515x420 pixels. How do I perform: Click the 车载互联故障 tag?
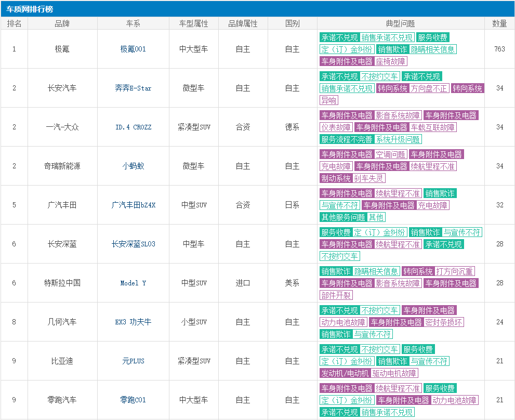pos(432,127)
